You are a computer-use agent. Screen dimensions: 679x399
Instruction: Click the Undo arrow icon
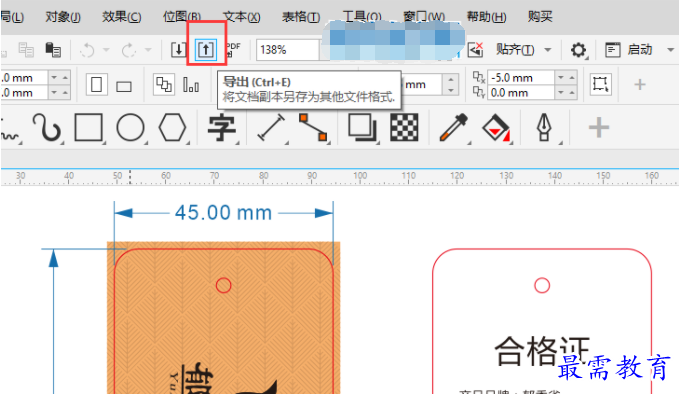[87, 50]
